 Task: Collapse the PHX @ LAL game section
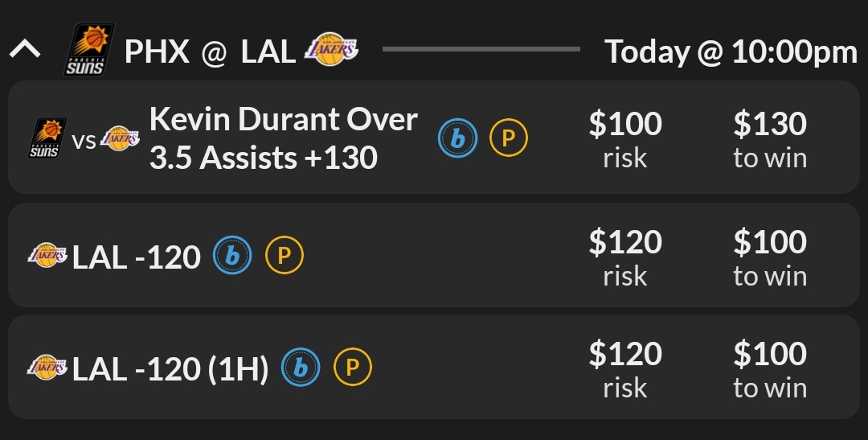click(x=25, y=51)
